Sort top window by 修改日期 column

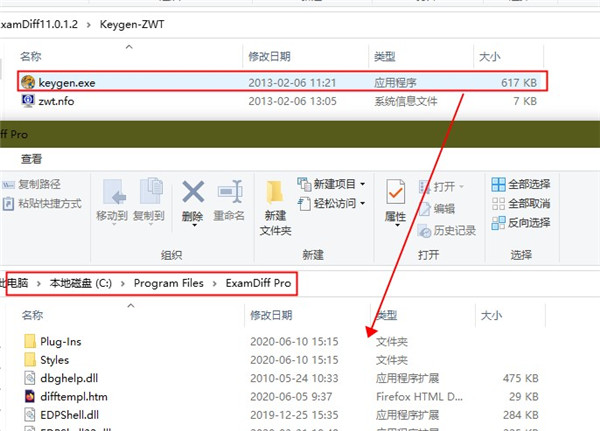coord(269,57)
